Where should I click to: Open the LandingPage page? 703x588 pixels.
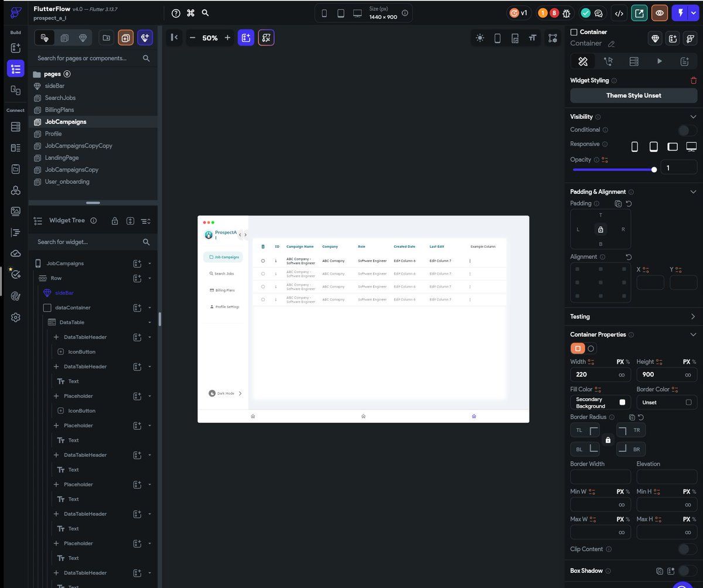point(62,158)
